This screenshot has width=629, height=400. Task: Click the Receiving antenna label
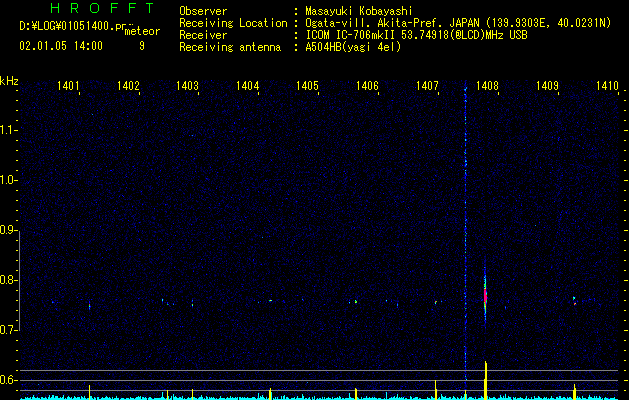(x=230, y=47)
